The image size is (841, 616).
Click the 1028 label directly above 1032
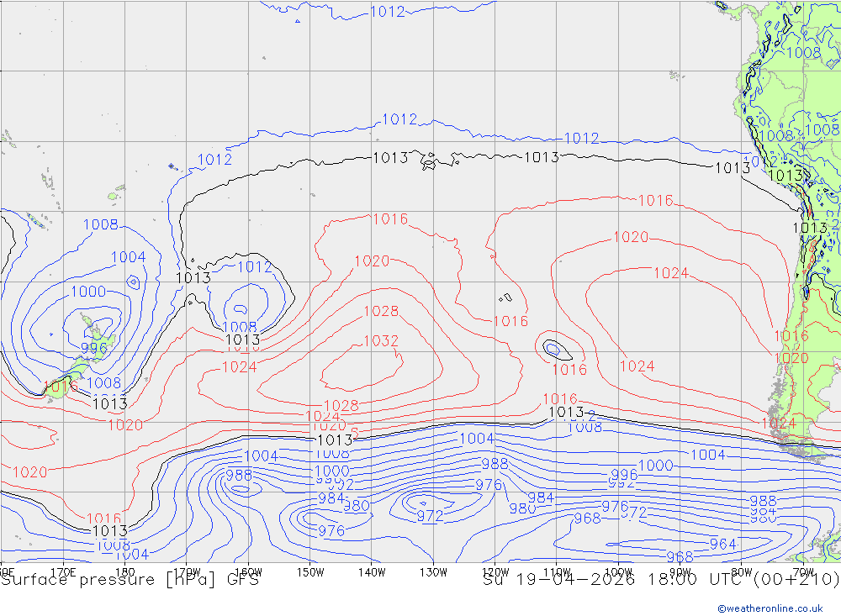point(381,312)
